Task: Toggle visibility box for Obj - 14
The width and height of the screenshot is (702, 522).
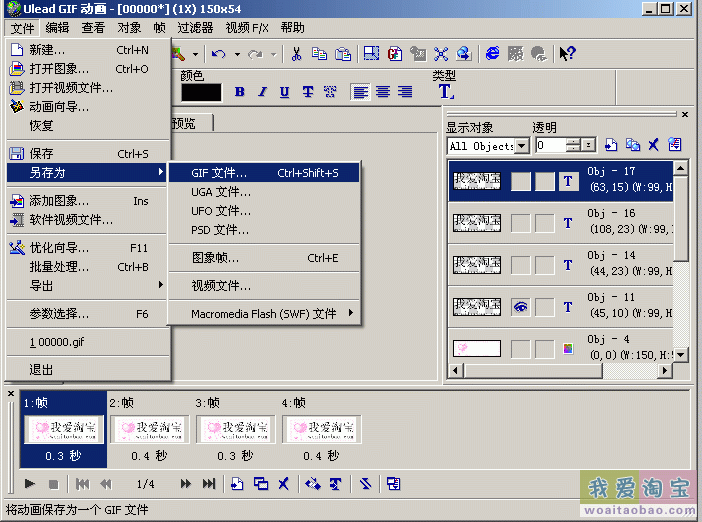Action: pyautogui.click(x=521, y=265)
